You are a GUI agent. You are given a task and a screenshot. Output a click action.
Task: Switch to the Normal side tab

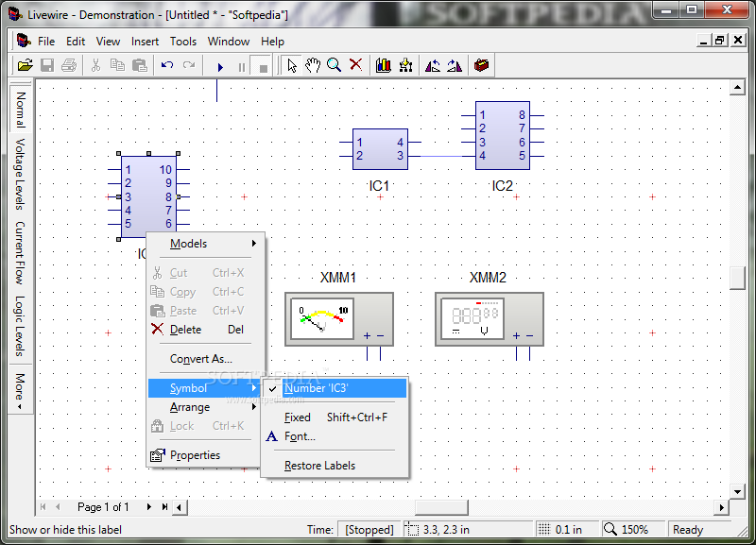point(20,109)
